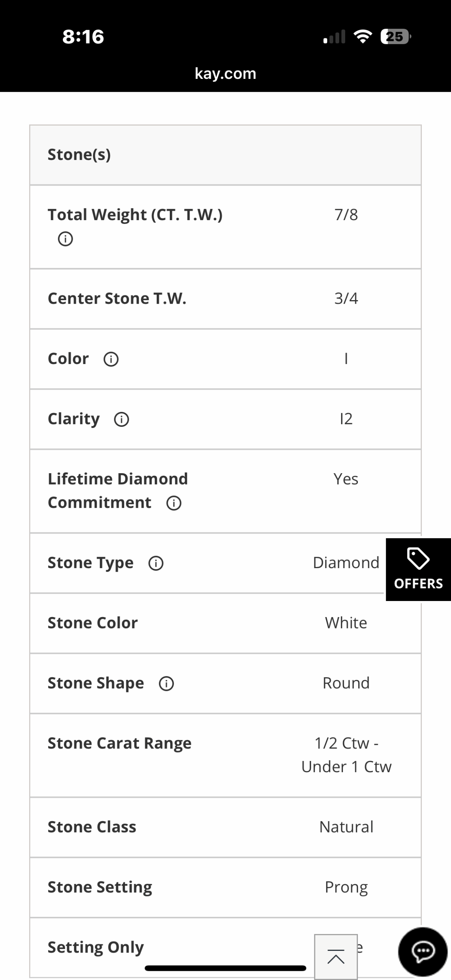Show Lifetime Diamond Commitment info icon
Screen dimensions: 451x980
pyautogui.click(x=174, y=503)
